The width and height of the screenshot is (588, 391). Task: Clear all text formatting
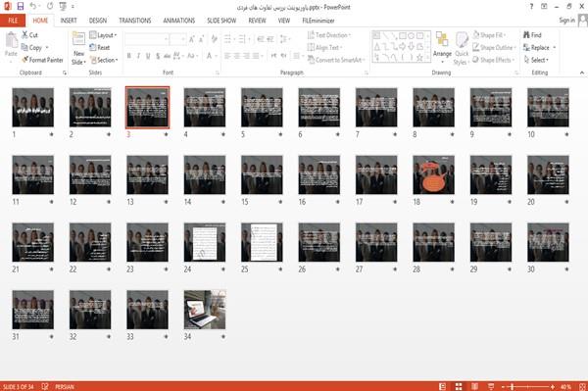214,39
